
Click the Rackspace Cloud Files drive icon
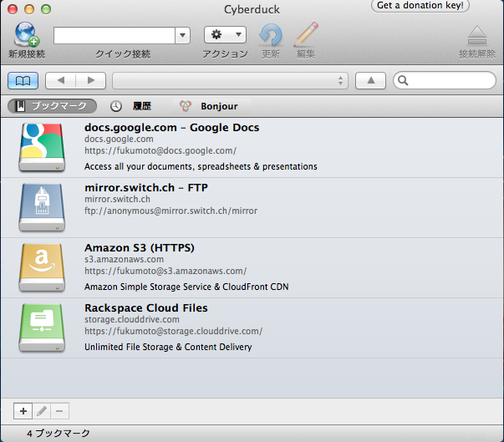click(x=42, y=328)
